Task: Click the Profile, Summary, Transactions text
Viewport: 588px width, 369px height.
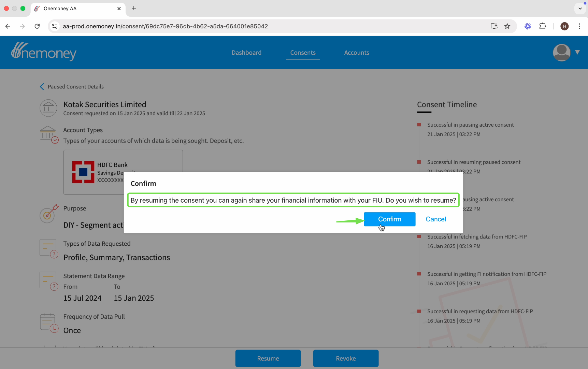Action: click(x=117, y=258)
